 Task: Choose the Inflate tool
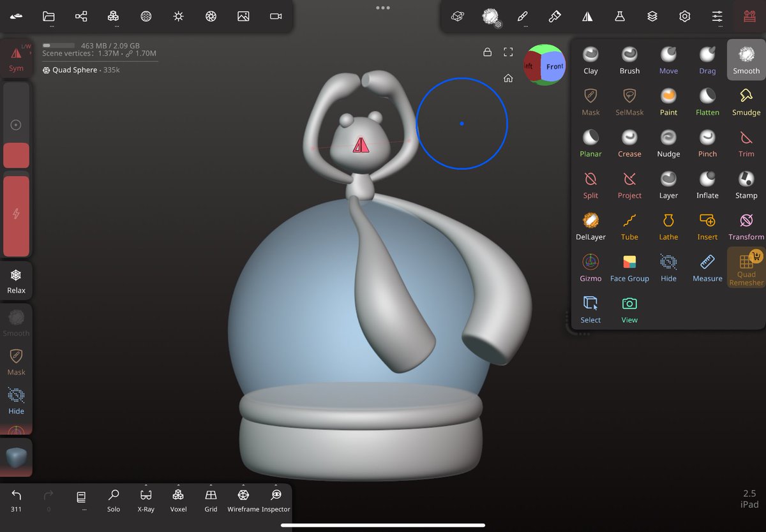point(707,184)
